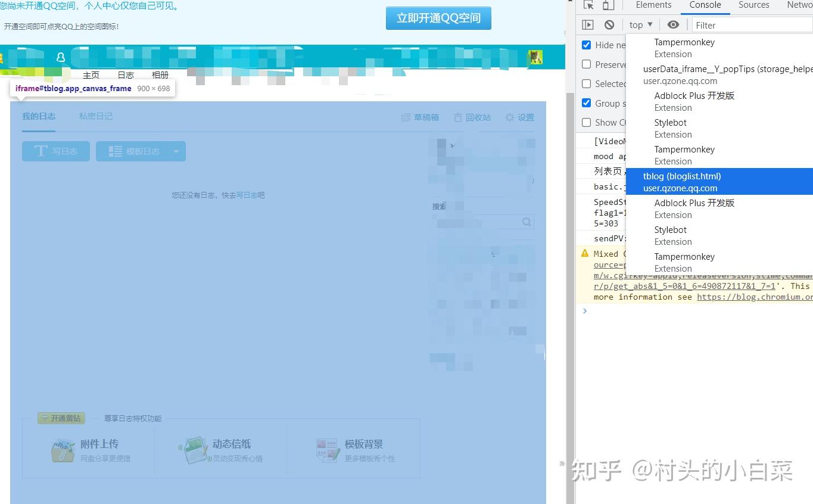Switch to the Network tab

[x=799, y=5]
